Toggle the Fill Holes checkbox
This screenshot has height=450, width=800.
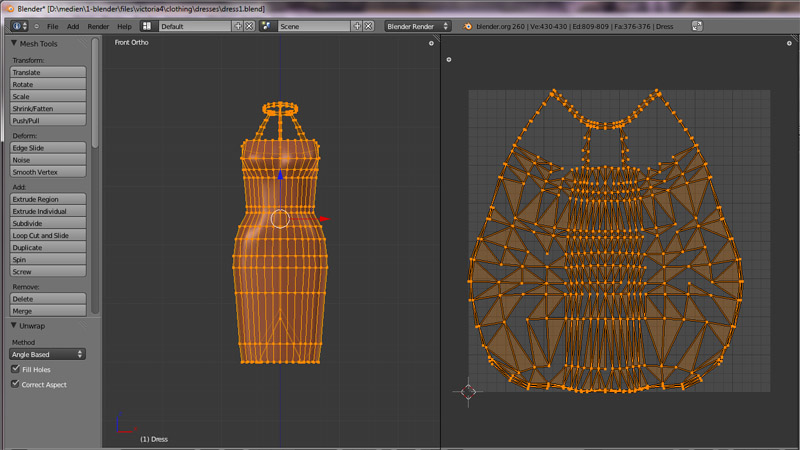point(15,370)
